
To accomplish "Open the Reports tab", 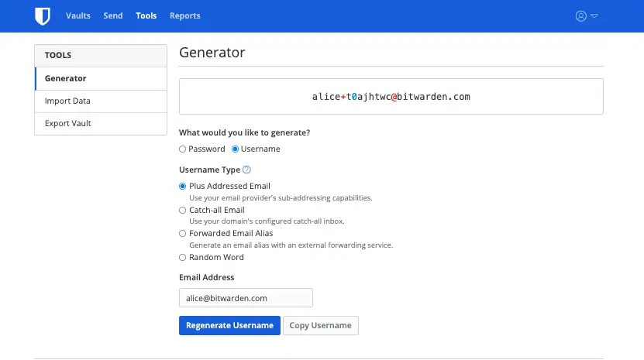I will (184, 15).
